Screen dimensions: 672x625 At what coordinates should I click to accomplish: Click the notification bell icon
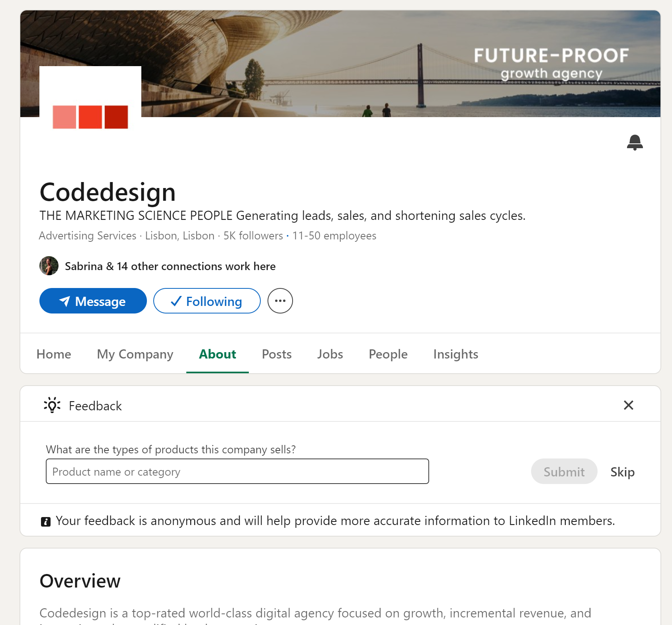635,142
